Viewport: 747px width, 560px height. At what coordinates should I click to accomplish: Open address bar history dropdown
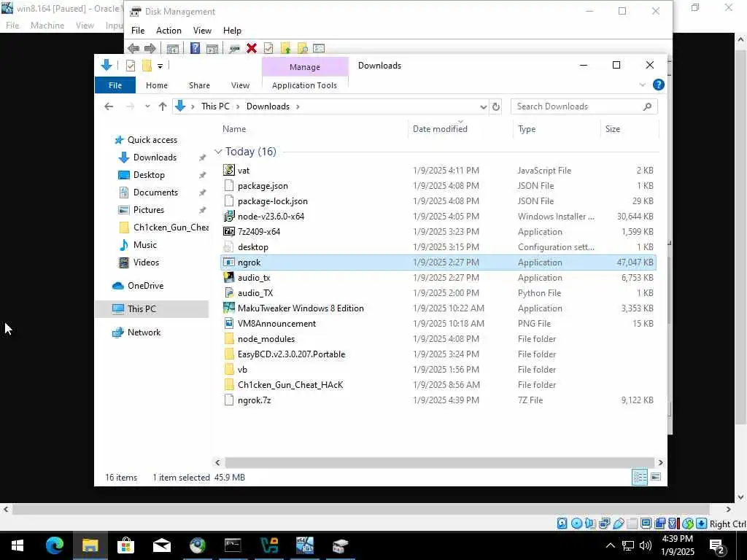pos(483,106)
